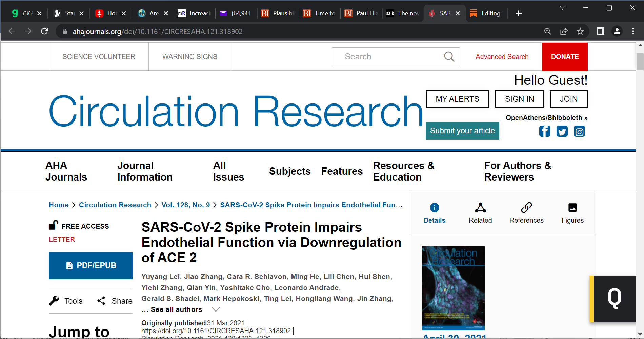Click the browser address bar URL
644x339 pixels.
pyautogui.click(x=158, y=32)
